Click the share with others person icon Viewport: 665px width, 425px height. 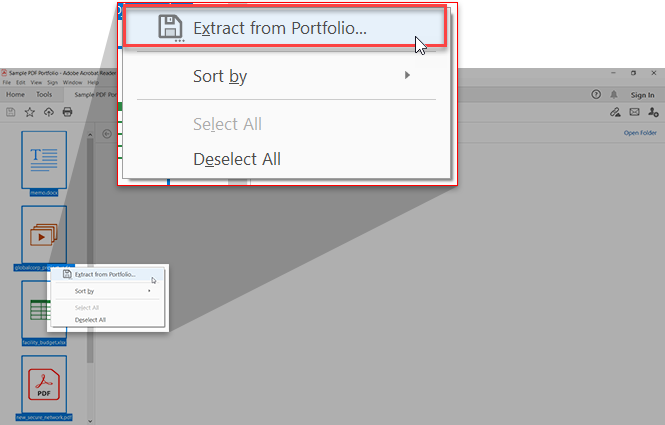pyautogui.click(x=653, y=112)
